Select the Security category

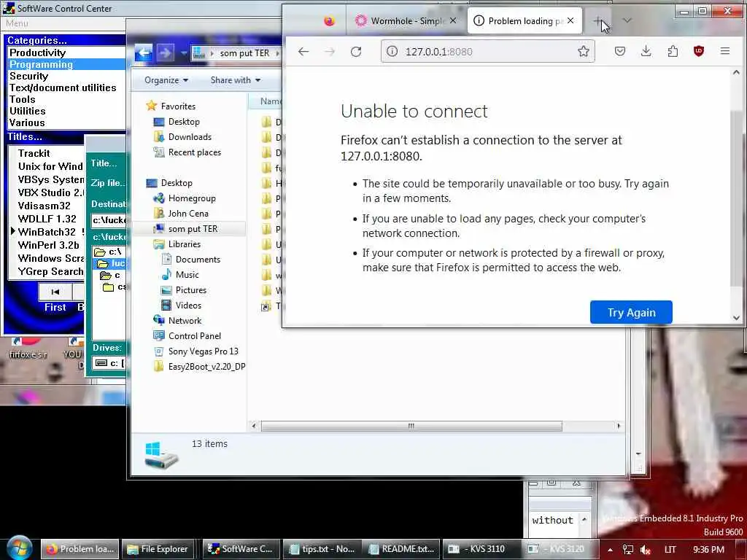pos(66,76)
